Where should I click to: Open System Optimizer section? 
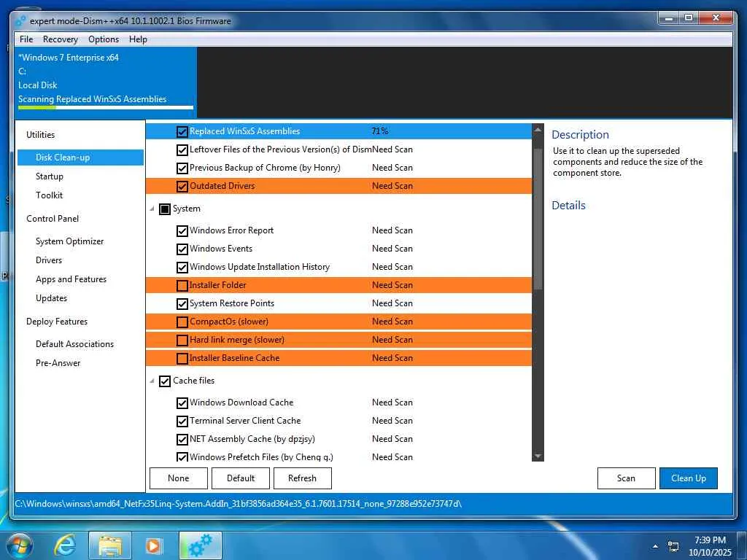[x=69, y=241]
